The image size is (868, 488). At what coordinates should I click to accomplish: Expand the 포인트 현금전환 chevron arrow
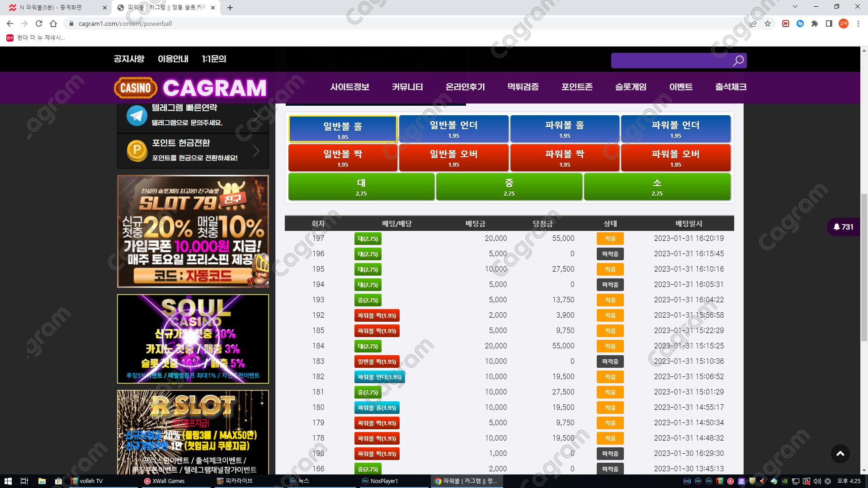pyautogui.click(x=256, y=150)
